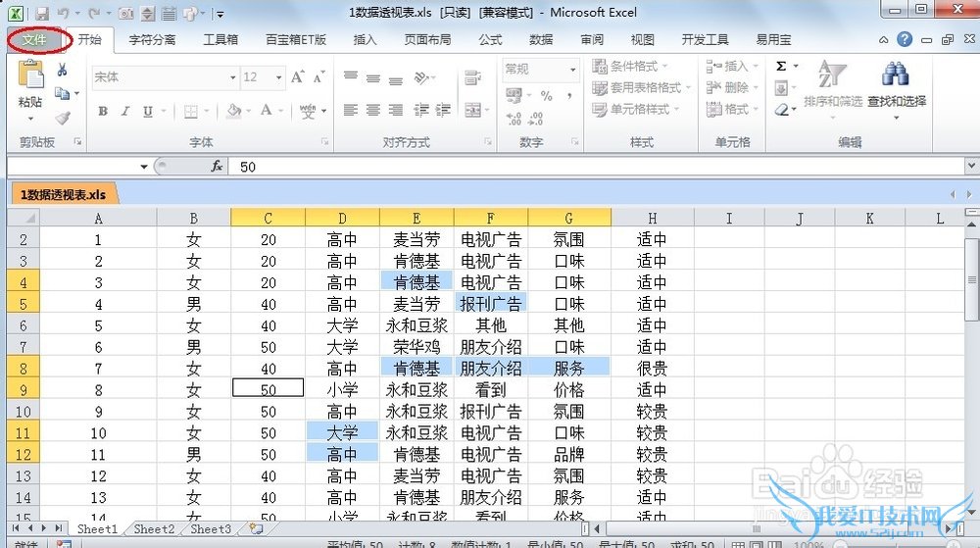This screenshot has width=980, height=548.
Task: Click the insert function fx icon
Action: coord(218,167)
